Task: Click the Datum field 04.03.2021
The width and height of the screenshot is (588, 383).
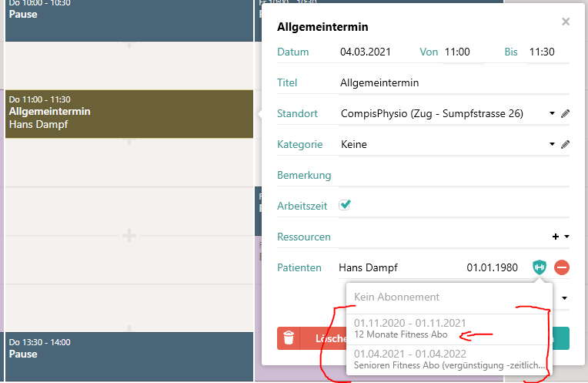Action: 366,52
